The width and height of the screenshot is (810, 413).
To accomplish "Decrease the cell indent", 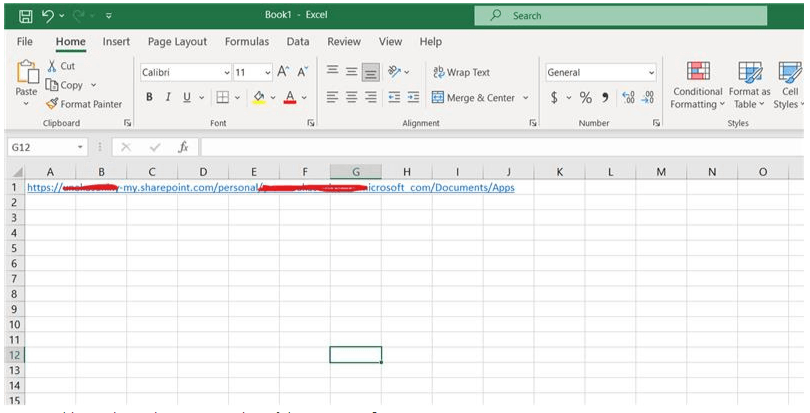I will point(394,97).
